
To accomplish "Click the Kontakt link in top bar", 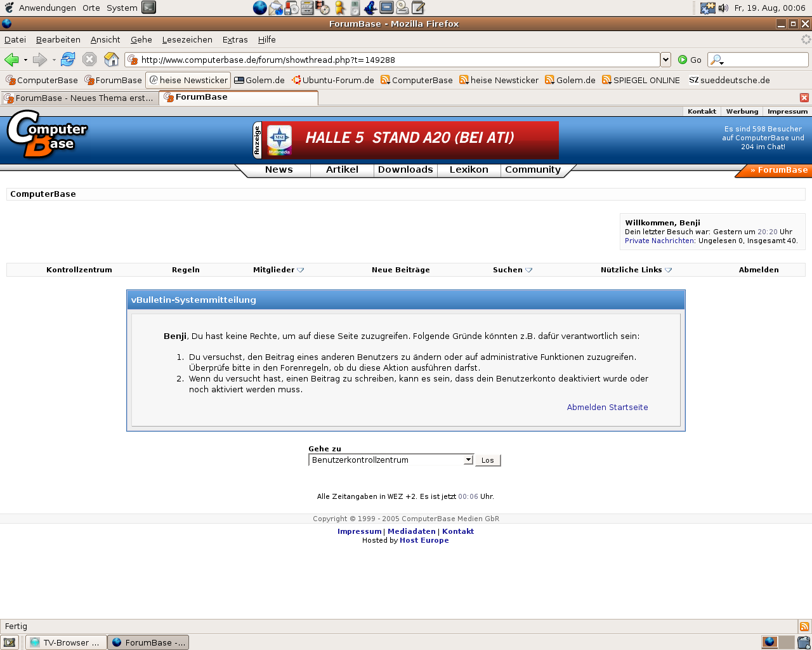I will [x=702, y=111].
